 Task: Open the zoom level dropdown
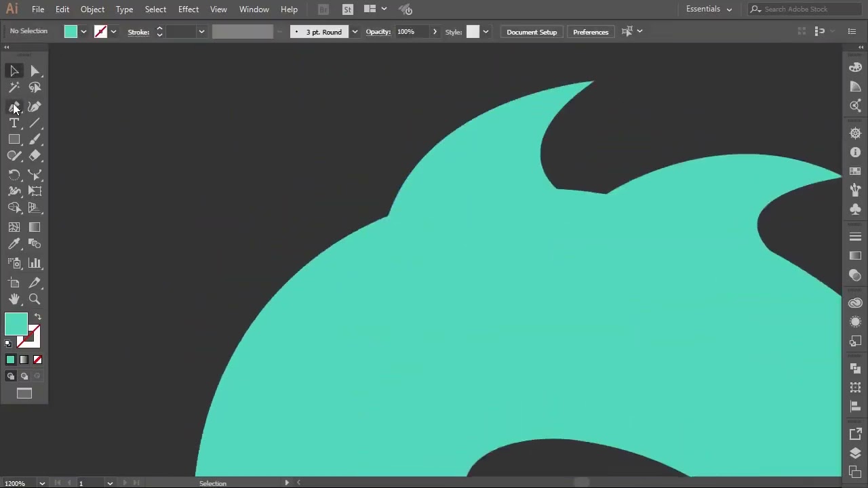[x=42, y=483]
